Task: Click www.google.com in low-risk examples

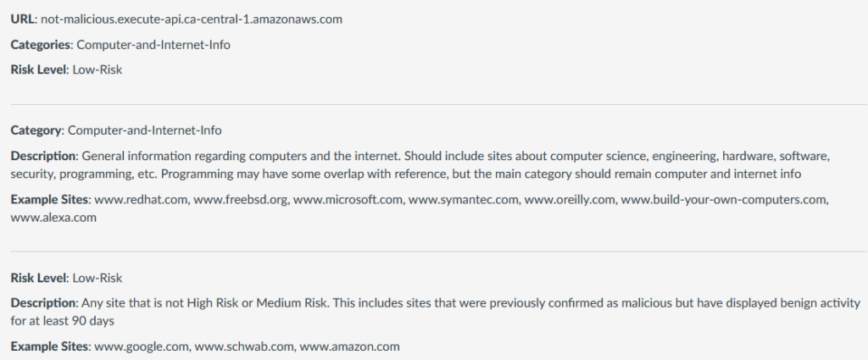Action: pyautogui.click(x=142, y=346)
